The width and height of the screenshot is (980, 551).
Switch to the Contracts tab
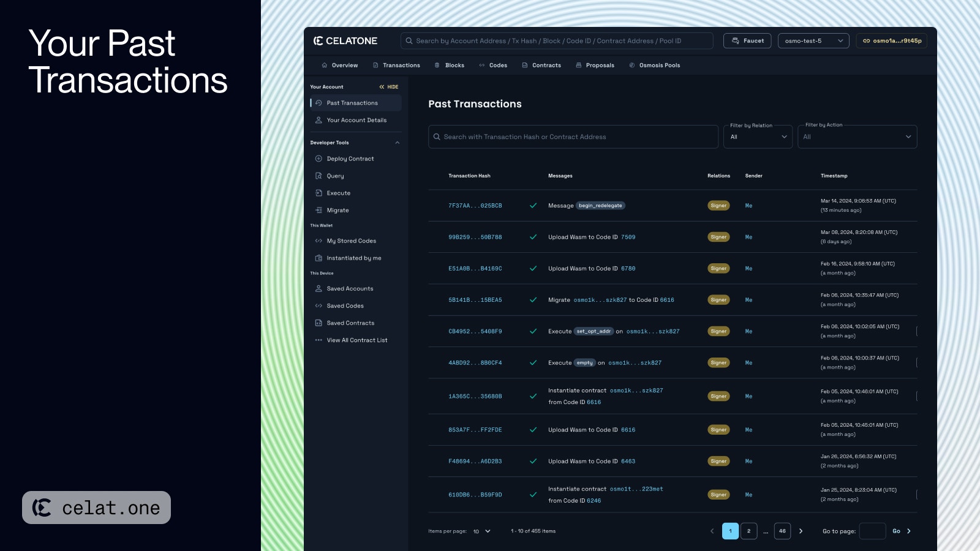click(x=541, y=66)
